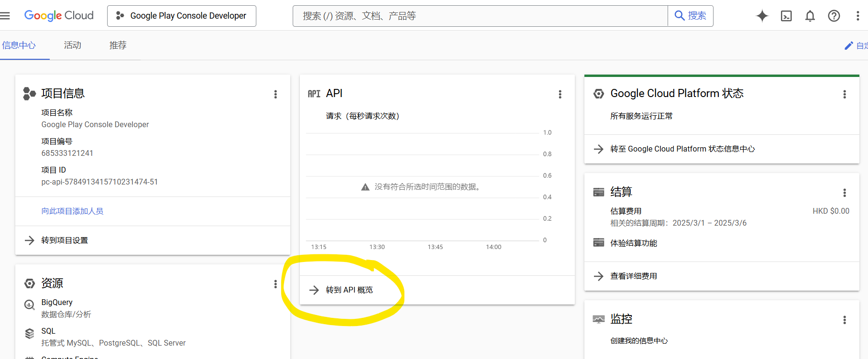The height and width of the screenshot is (359, 868).
Task: Open the Google Cloud Platform 状态 card menu
Action: tap(845, 94)
